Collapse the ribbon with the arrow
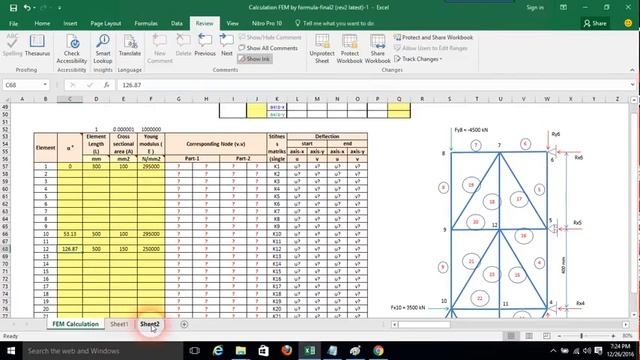This screenshot has width=640, height=360. coord(632,70)
